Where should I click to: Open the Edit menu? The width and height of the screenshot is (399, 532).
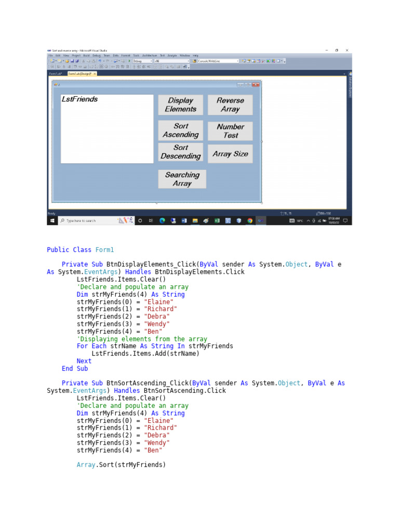(x=58, y=55)
